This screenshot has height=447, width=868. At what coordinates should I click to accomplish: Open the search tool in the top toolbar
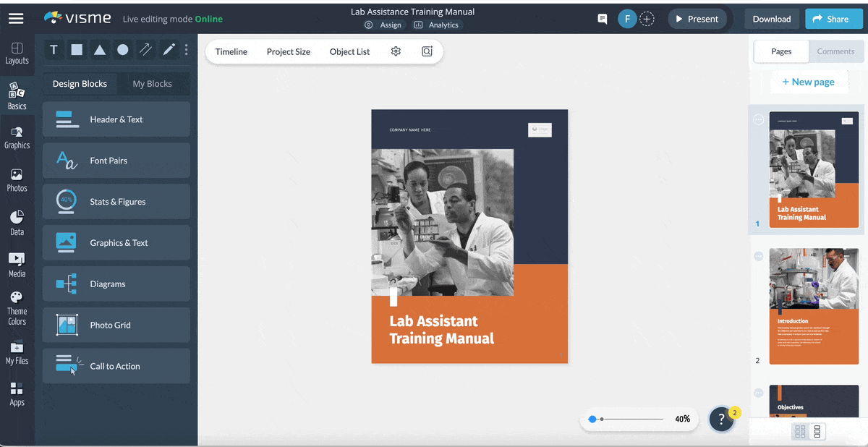coord(427,51)
